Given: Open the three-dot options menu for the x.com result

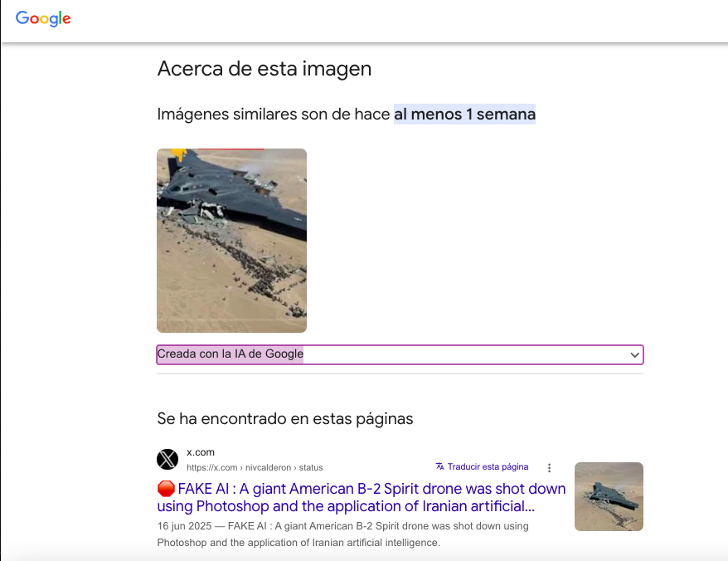Looking at the screenshot, I should pos(549,467).
